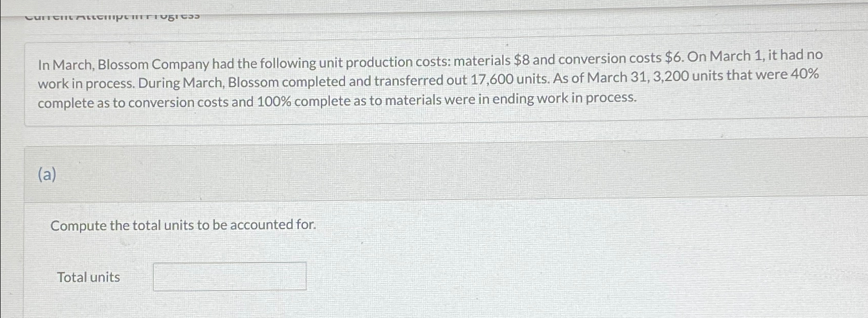
Task: Click the Total units label
Action: point(88,277)
